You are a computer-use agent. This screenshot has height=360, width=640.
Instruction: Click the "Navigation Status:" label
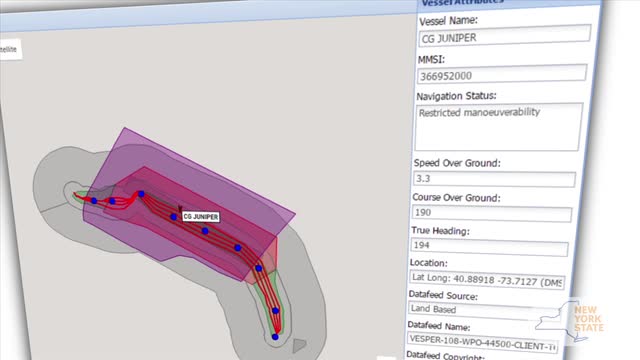pos(456,96)
